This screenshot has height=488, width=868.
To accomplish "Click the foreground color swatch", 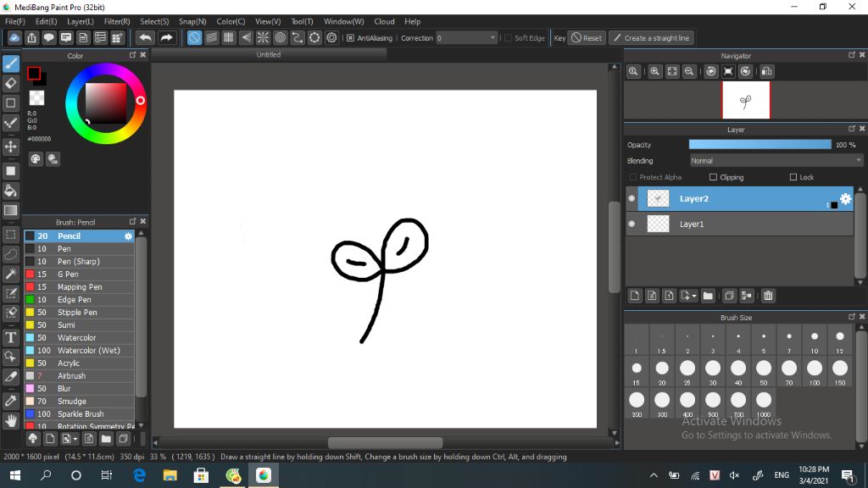I will [34, 73].
